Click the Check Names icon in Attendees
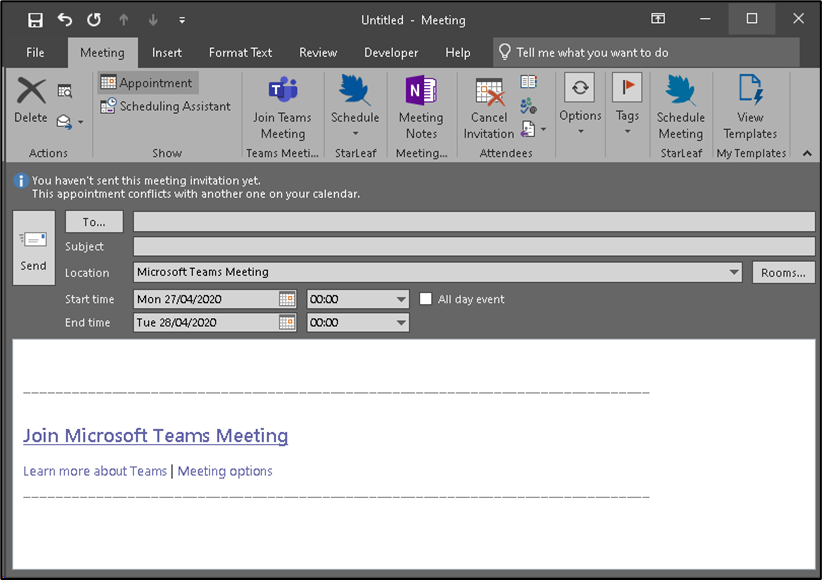 [528, 105]
